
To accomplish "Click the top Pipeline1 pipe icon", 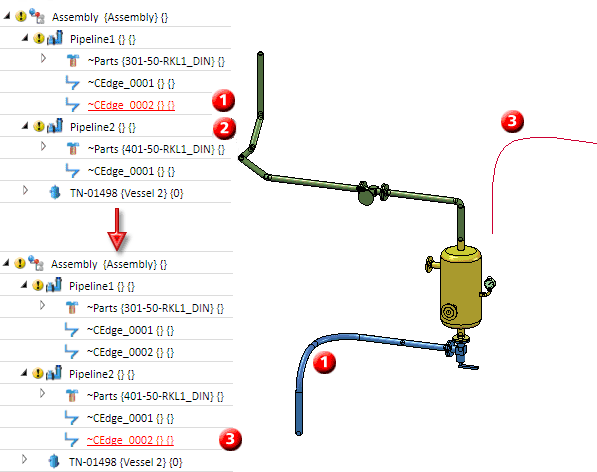I will pyautogui.click(x=55, y=38).
